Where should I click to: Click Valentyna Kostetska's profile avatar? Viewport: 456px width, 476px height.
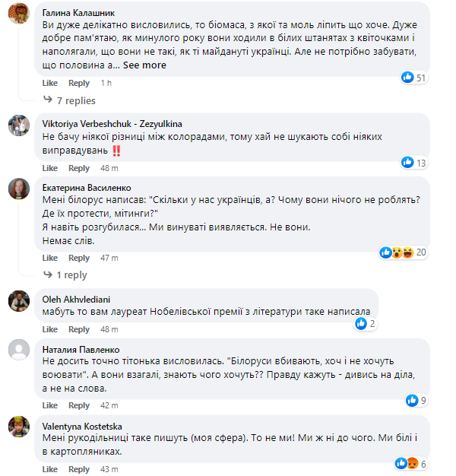19,428
